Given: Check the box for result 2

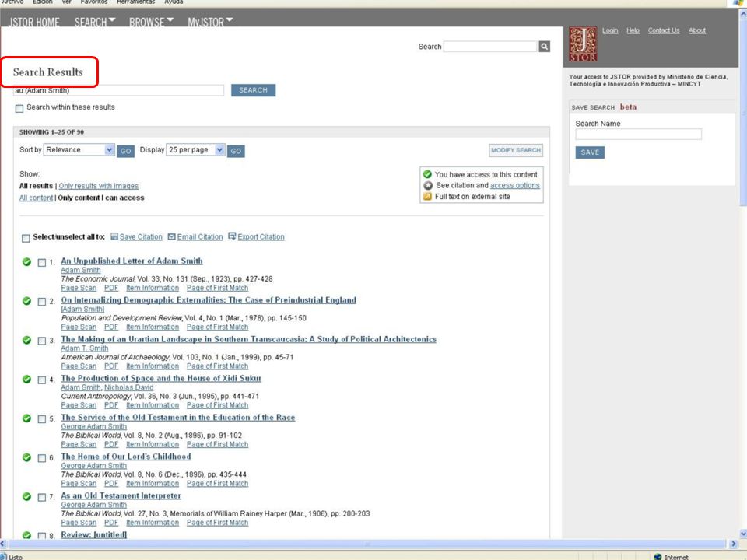Looking at the screenshot, I should click(42, 302).
